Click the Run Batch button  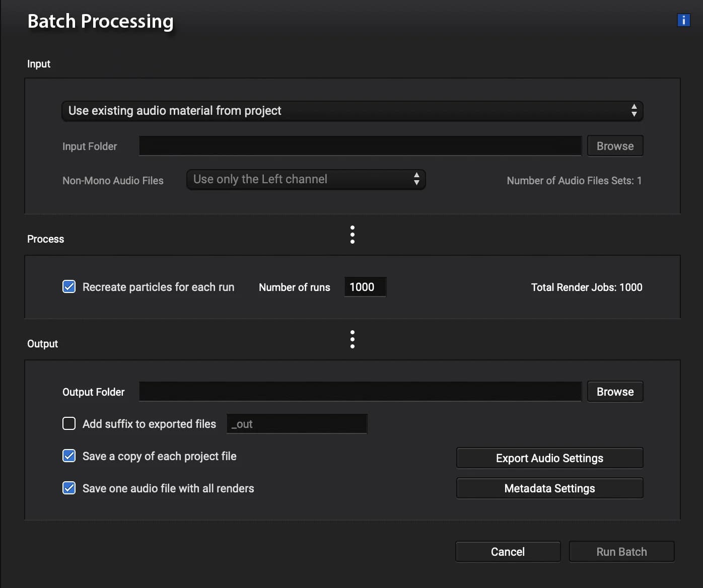pos(621,552)
